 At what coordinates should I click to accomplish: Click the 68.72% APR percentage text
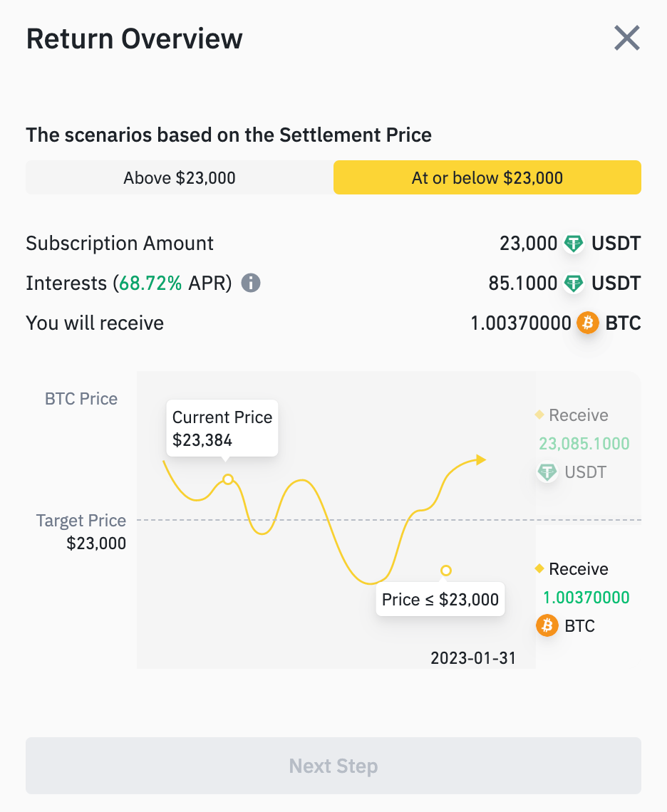tap(150, 283)
